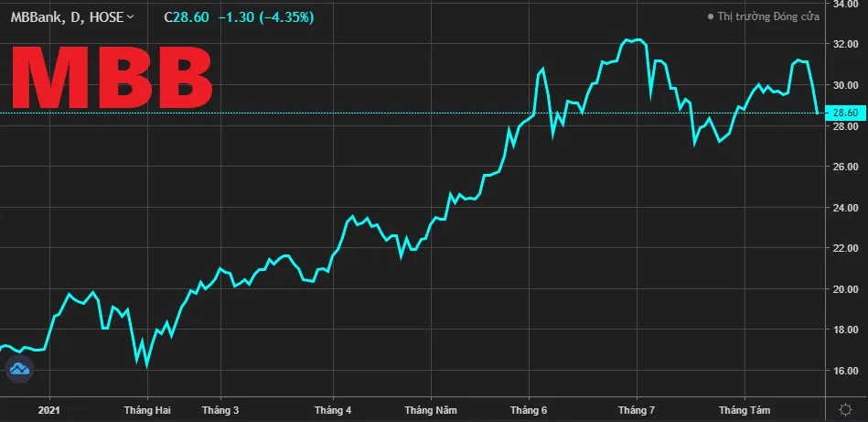Select the Tháng 3 time axis label
Image resolution: width=868 pixels, height=422 pixels.
(x=220, y=410)
